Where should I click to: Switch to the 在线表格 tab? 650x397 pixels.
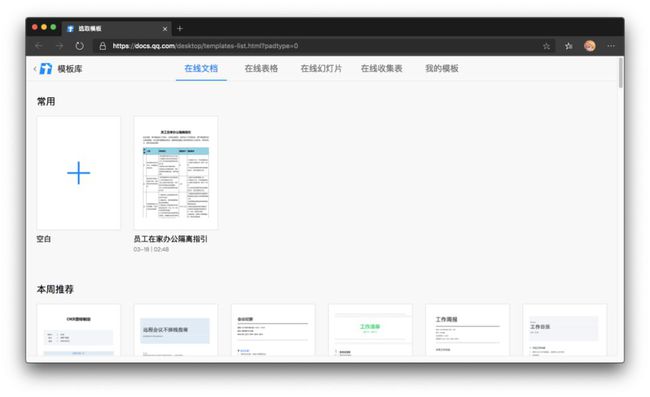[x=261, y=68]
